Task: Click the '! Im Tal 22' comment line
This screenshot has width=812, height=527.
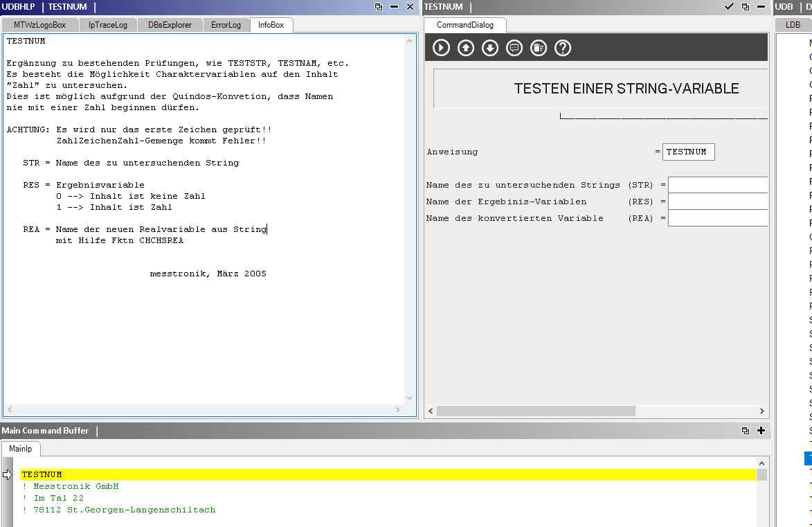Action: [x=53, y=498]
